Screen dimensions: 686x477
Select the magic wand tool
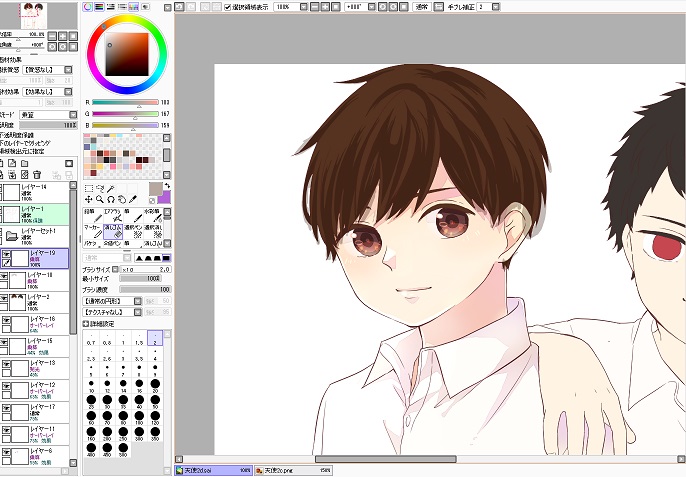(x=111, y=189)
